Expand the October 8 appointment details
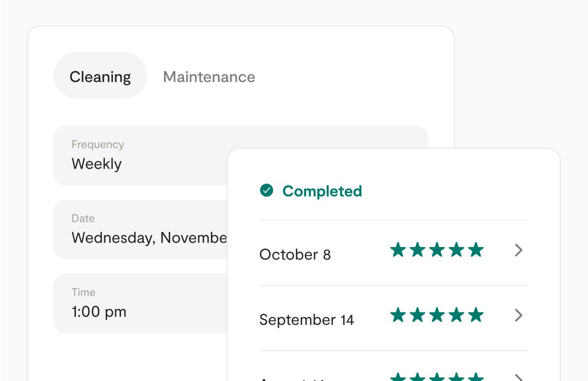 point(519,251)
